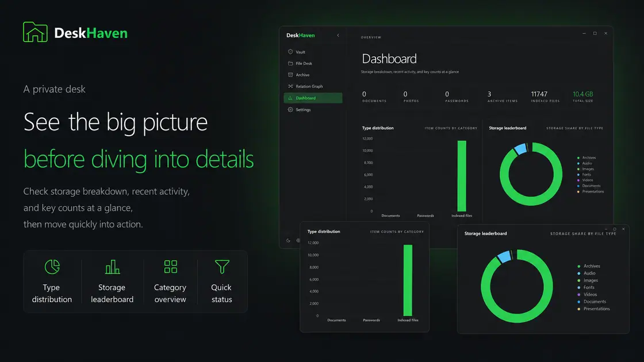
Task: Click 'Images' legend entry in the enlarged Storage leaderboard
Action: (587, 280)
